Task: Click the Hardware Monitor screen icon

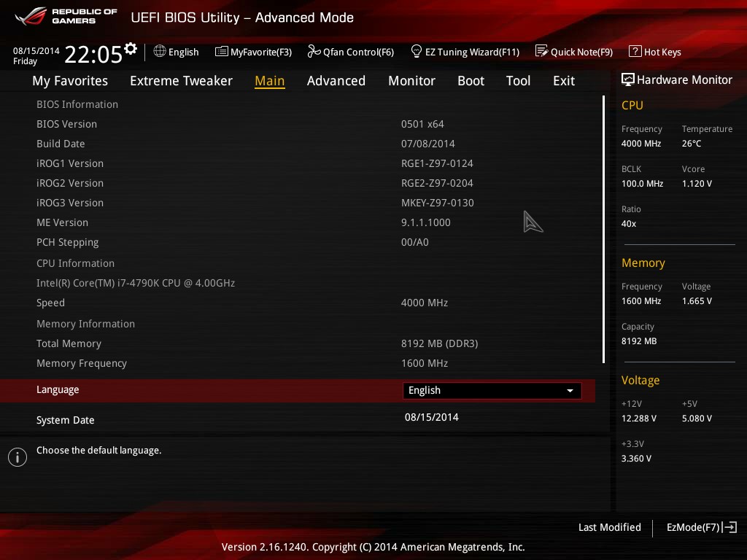Action: (628, 79)
